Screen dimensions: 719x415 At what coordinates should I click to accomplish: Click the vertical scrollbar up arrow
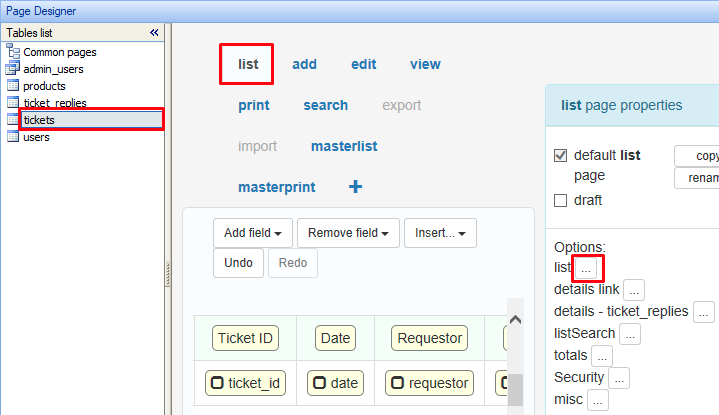[x=516, y=320]
